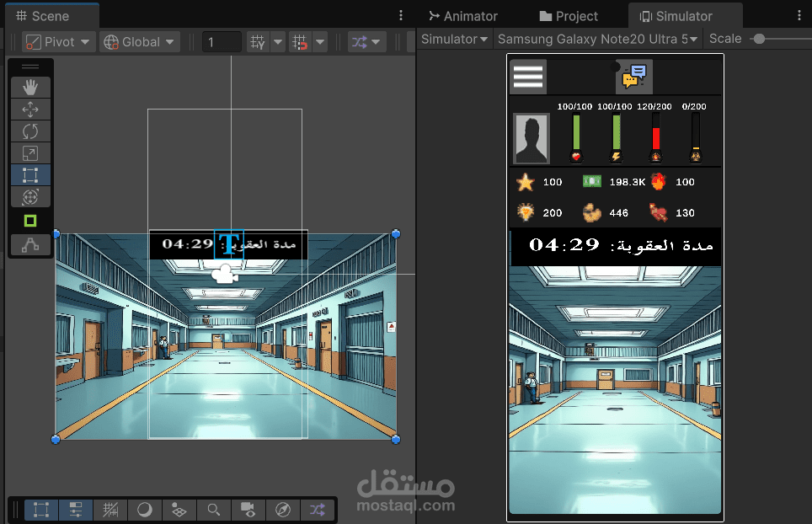Screen dimensions: 812x524
Task: Click the bottom bar compass orientation icon
Action: tap(283, 510)
